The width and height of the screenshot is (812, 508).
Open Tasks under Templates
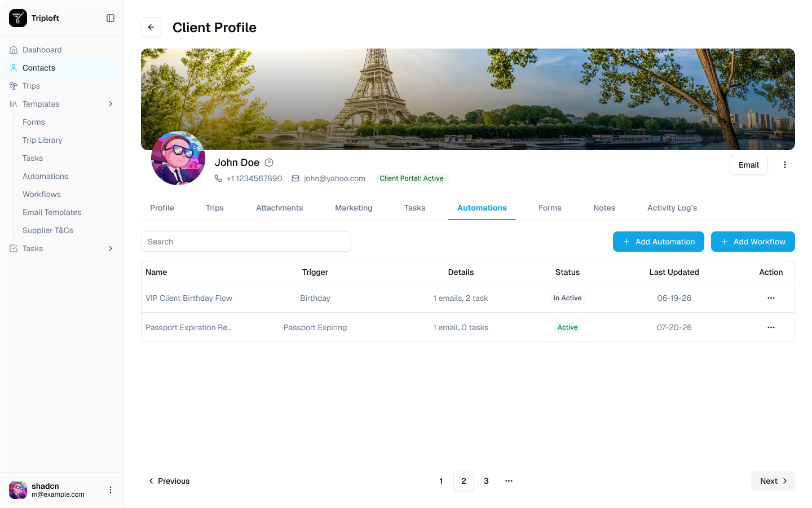[x=33, y=158]
